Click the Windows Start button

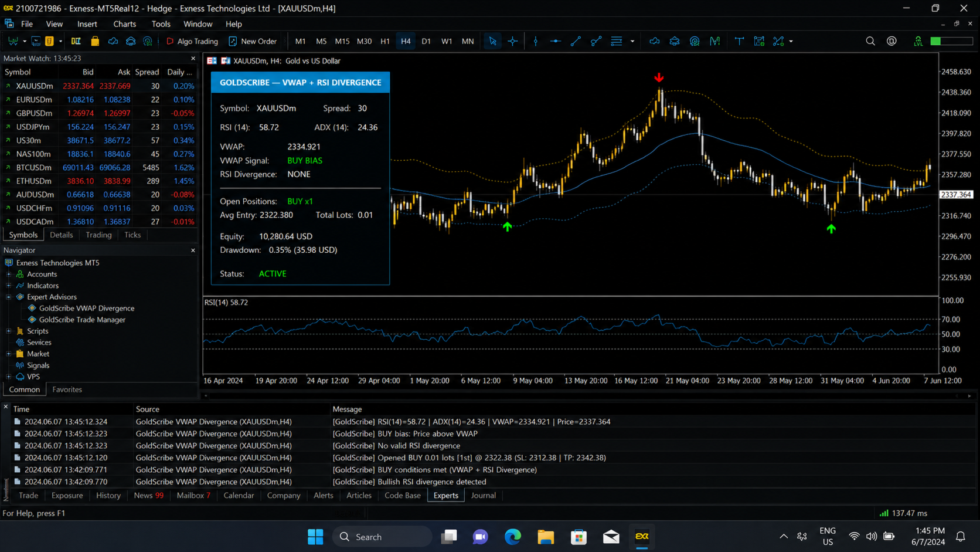[x=315, y=537]
